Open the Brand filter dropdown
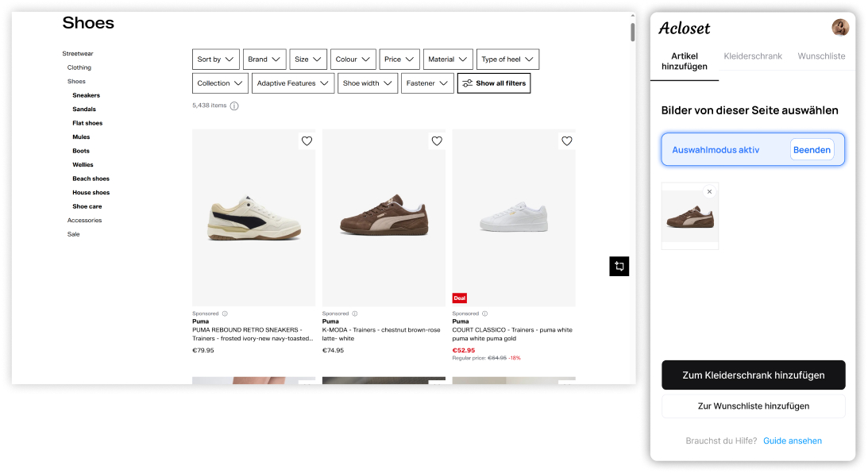This screenshot has width=868, height=473. (264, 60)
